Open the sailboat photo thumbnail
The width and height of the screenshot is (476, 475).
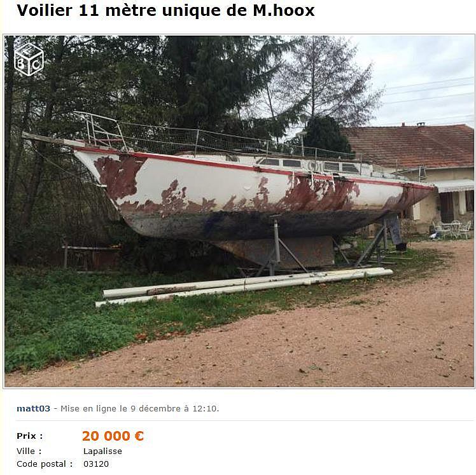(239, 211)
